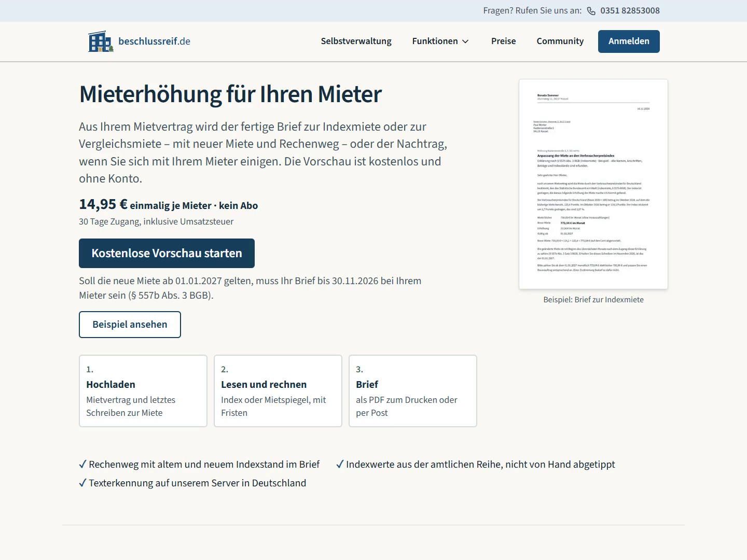Open the Selbstverwaltung menu item

point(356,41)
